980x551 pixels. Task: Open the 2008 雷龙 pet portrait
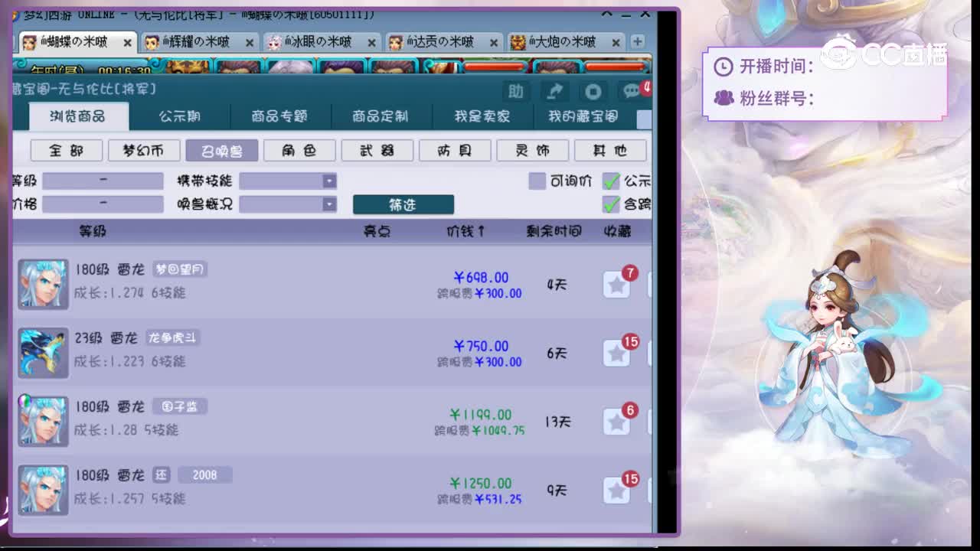tap(43, 490)
